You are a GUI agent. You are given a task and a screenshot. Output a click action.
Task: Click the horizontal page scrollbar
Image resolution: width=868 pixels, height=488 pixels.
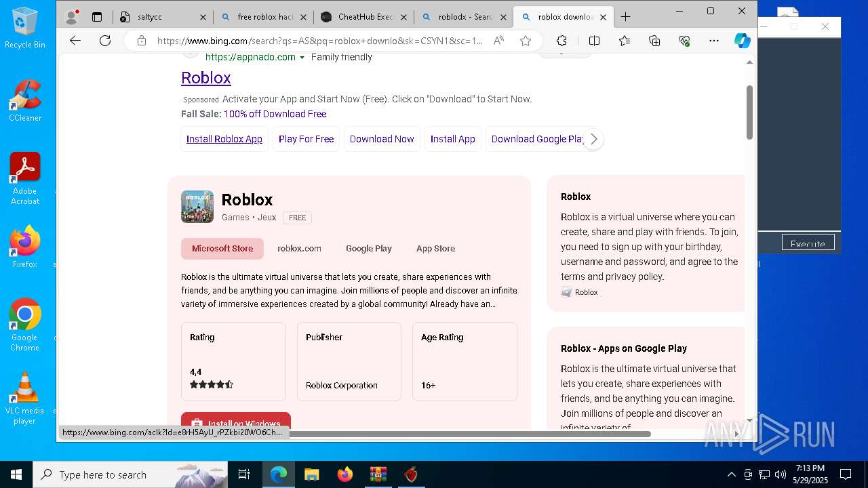[x=470, y=434]
